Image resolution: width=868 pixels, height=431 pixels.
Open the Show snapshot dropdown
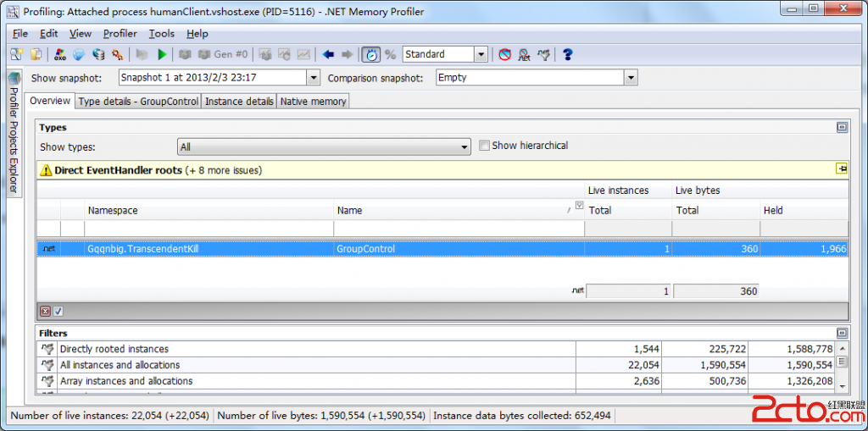pos(312,78)
